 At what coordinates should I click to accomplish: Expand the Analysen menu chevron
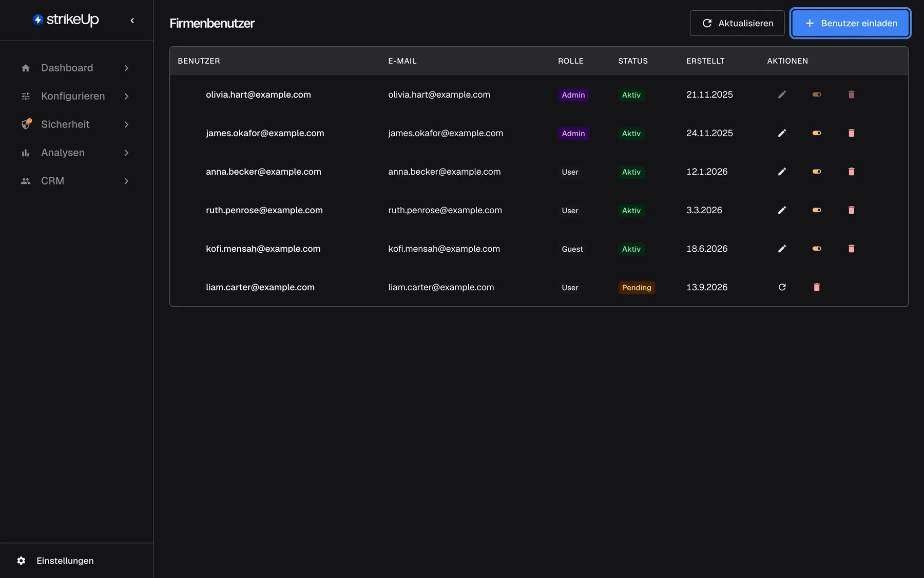pyautogui.click(x=126, y=153)
